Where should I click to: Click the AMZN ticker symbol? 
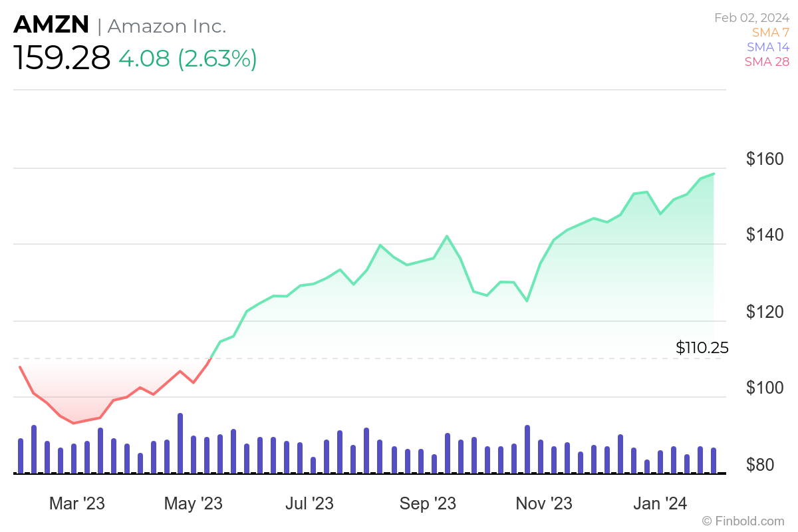pos(51,25)
